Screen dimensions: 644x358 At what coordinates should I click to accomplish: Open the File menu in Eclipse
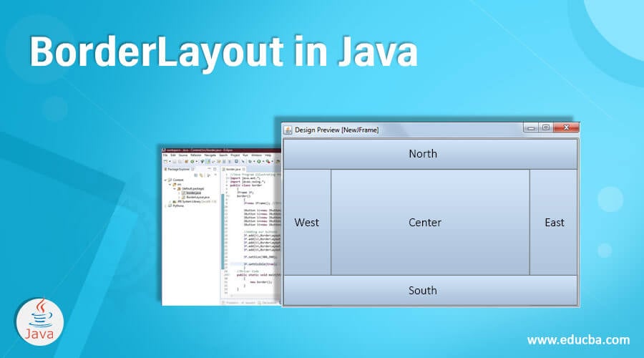tap(165, 155)
